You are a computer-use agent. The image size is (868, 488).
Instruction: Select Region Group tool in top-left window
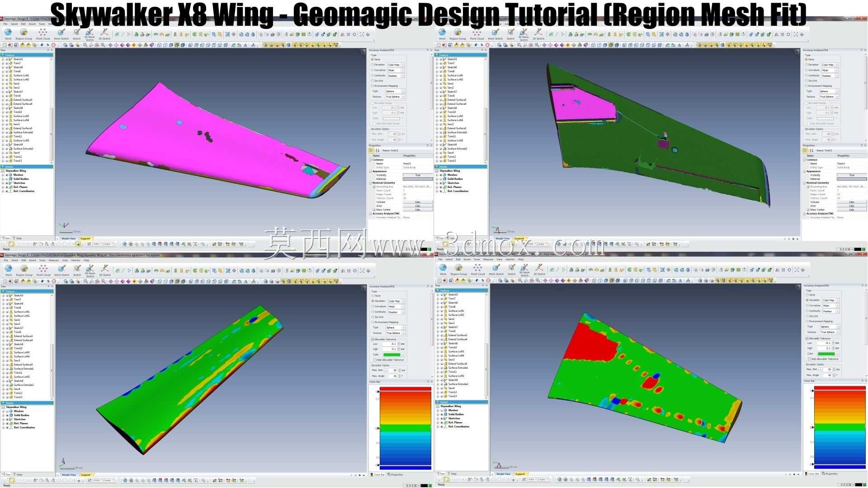[x=24, y=34]
